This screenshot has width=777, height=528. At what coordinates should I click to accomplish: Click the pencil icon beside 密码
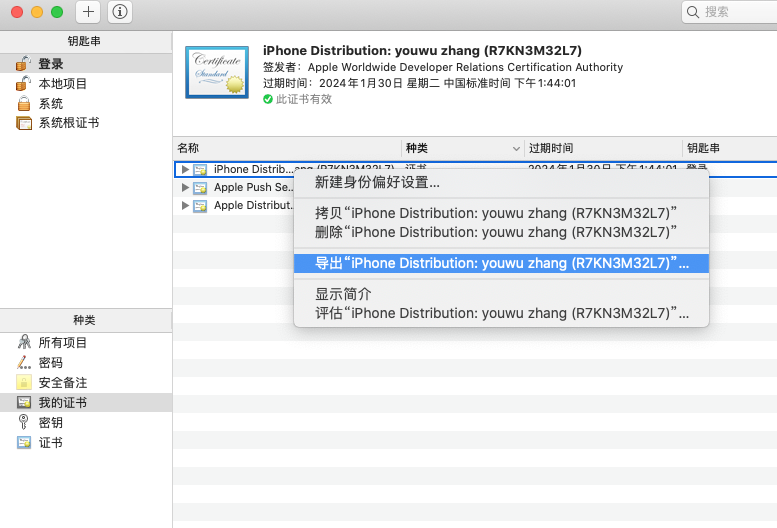(x=23, y=363)
